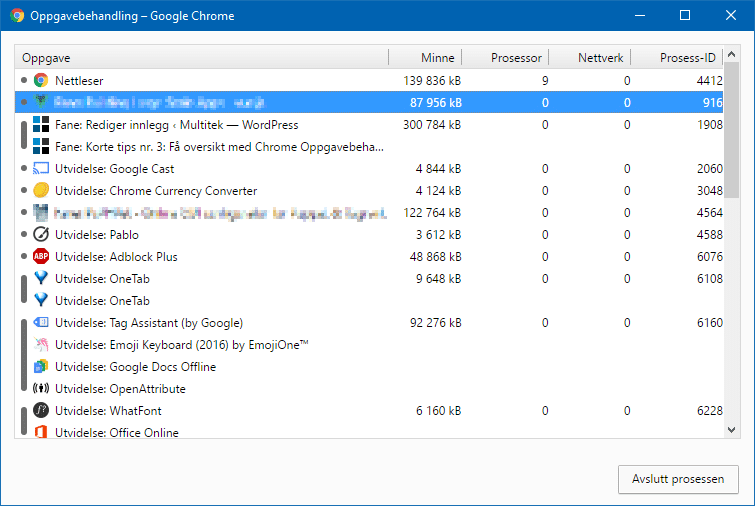Image resolution: width=755 pixels, height=506 pixels.
Task: Click the icon of the blurred 122 764 kB row
Action: [41, 212]
